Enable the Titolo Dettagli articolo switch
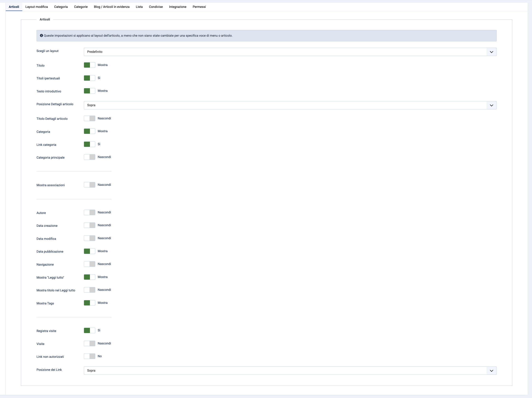The height and width of the screenshot is (398, 532). pos(90,118)
